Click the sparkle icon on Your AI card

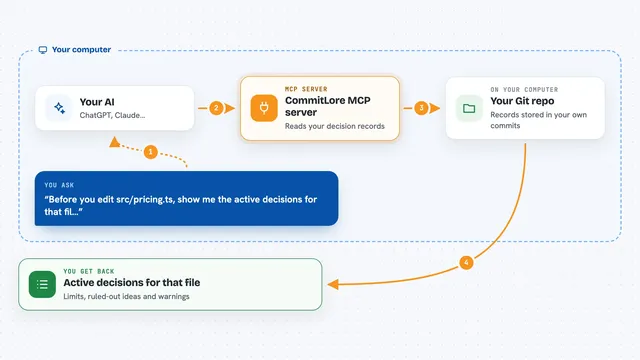tap(59, 108)
